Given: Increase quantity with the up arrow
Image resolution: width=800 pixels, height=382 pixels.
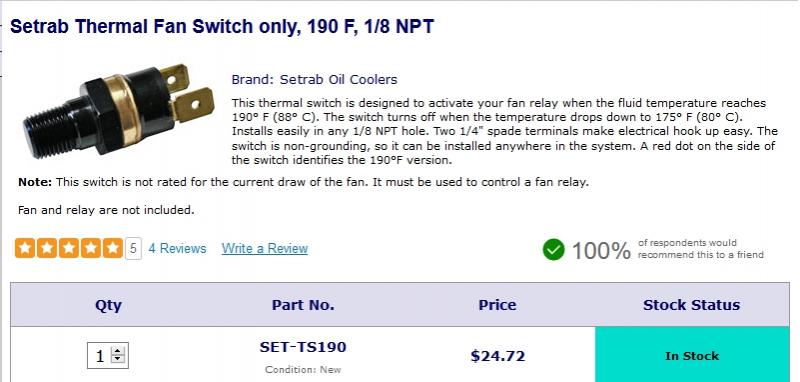Looking at the screenshot, I should coord(118,351).
